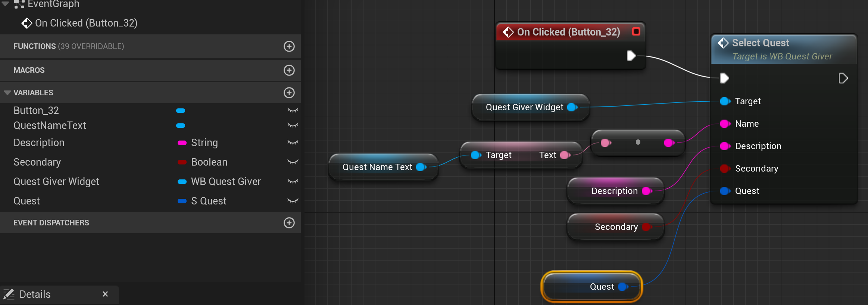Select the Button_32 variable
The width and height of the screenshot is (868, 305).
[36, 111]
